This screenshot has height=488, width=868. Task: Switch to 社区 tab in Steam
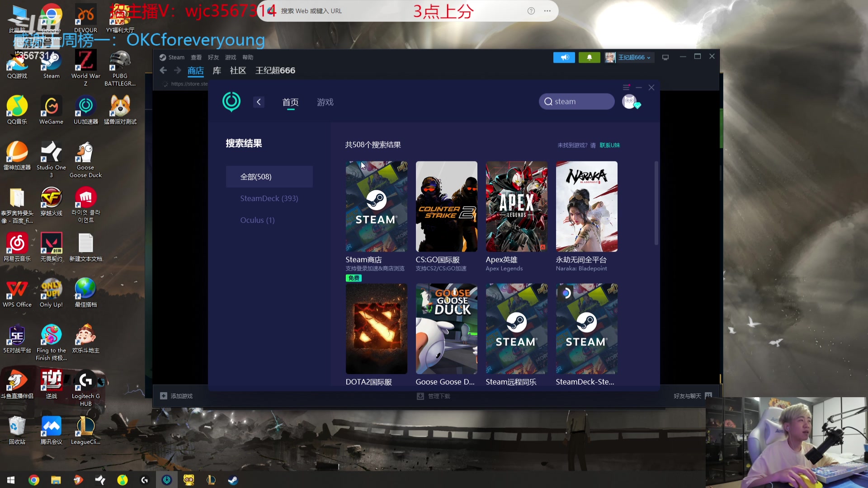238,70
